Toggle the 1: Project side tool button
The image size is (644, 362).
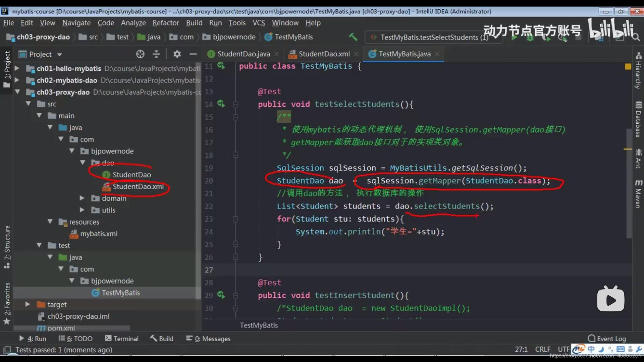click(x=7, y=69)
